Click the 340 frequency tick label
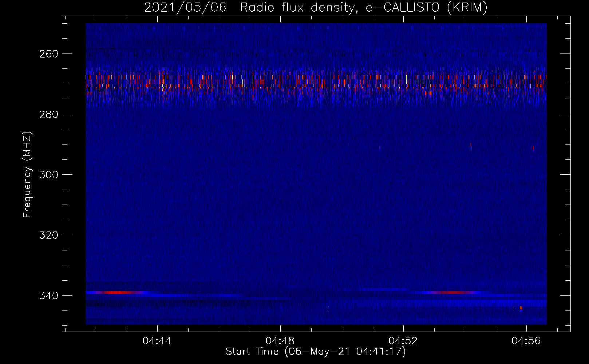 (x=49, y=296)
